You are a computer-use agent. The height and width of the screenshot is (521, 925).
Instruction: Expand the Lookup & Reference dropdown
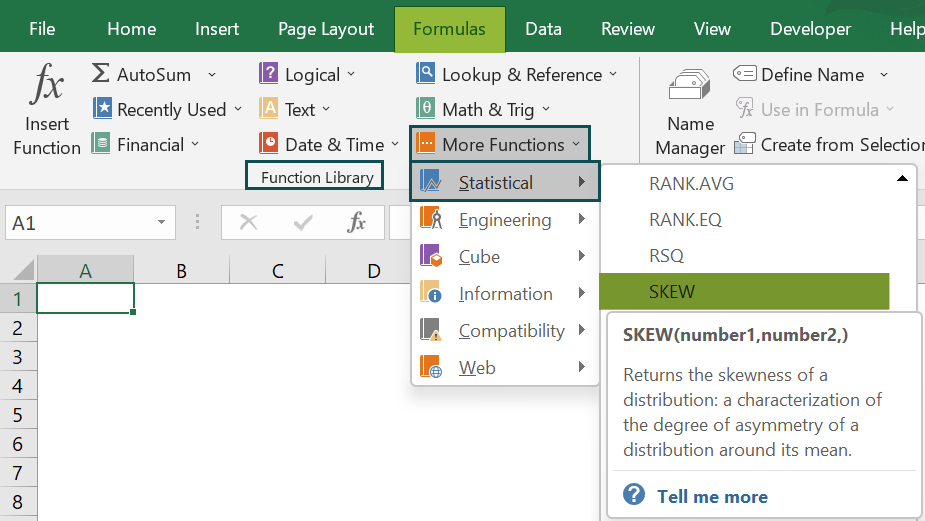click(613, 74)
